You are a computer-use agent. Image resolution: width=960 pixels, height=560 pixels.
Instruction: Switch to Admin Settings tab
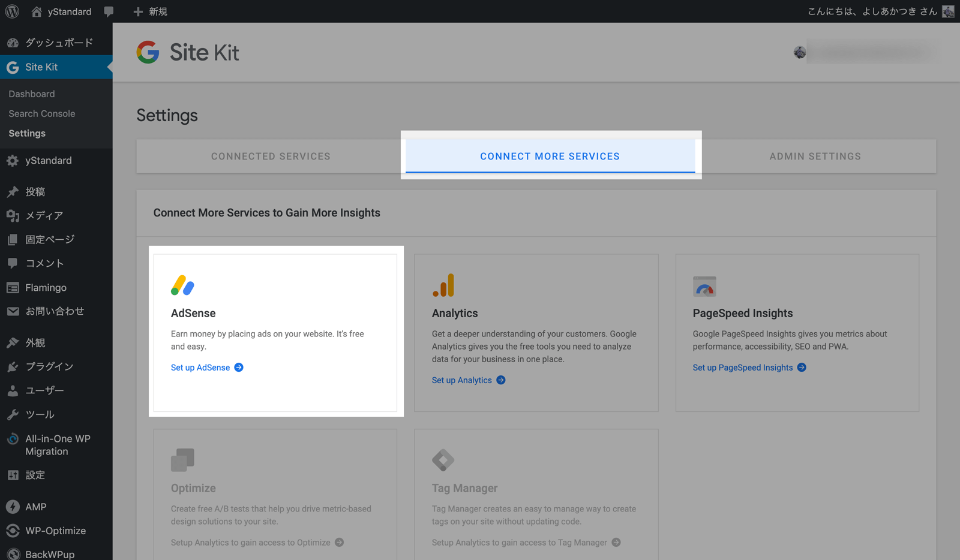[815, 156]
